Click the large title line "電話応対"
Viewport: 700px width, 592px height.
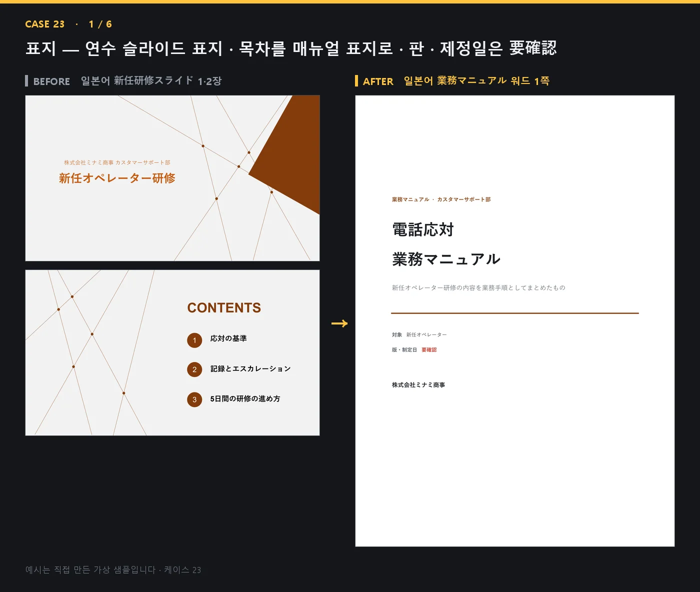tap(423, 229)
